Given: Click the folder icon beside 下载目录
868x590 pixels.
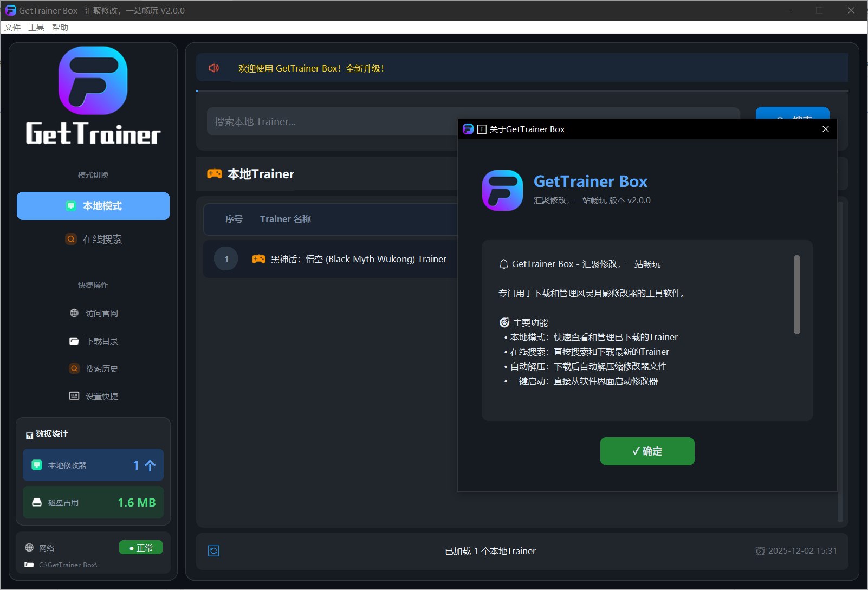Looking at the screenshot, I should click(74, 341).
